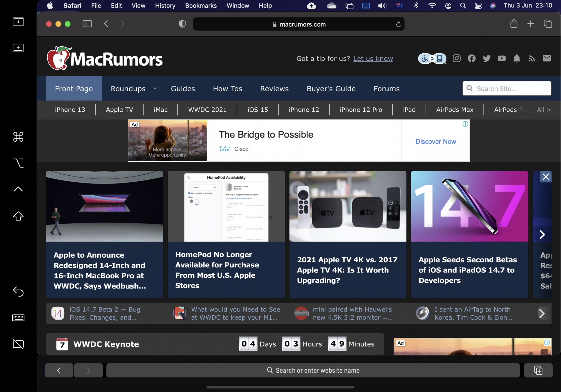561x392 pixels.
Task: Click the Search Site field
Action: (507, 89)
